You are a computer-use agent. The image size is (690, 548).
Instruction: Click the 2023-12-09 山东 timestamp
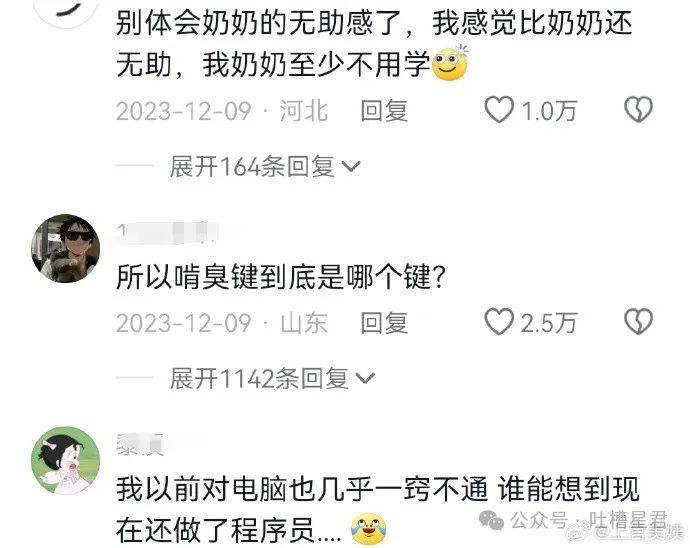pos(222,323)
